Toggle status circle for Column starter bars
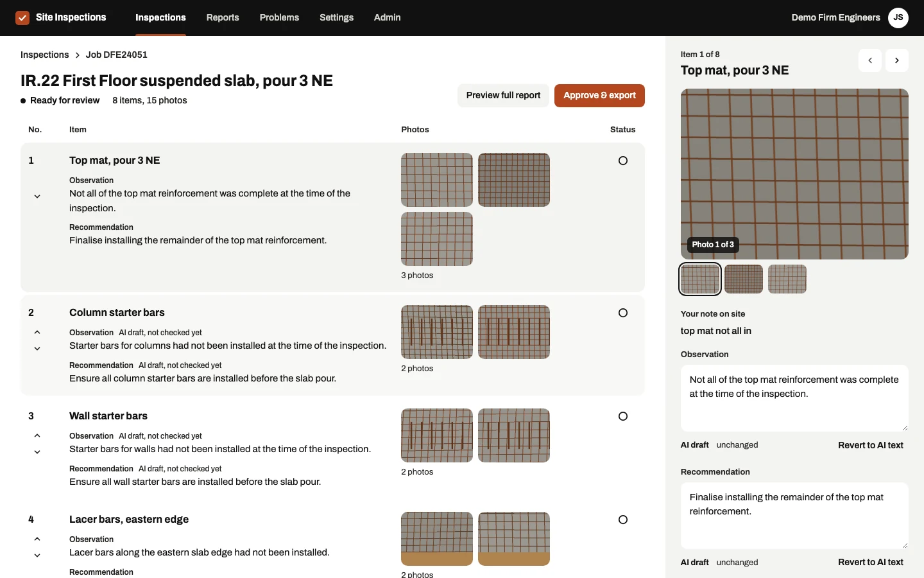 coord(623,313)
